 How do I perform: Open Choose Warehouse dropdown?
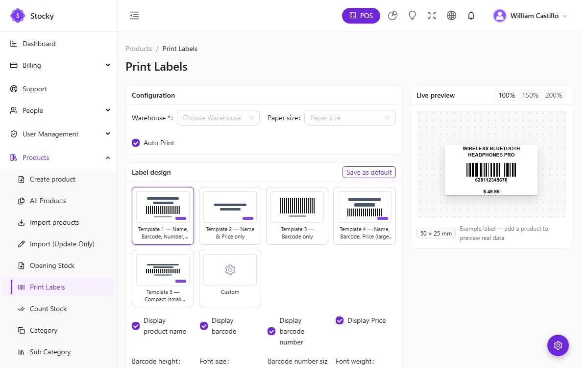coord(218,118)
